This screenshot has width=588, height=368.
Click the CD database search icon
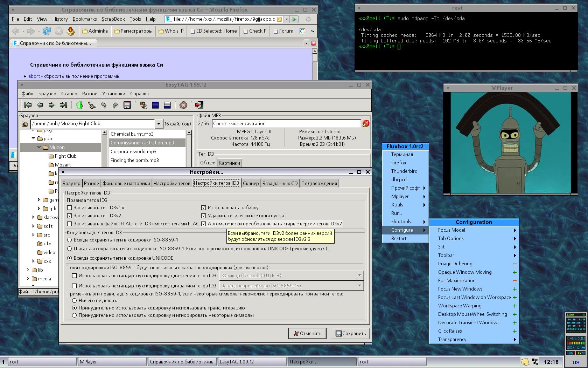[x=143, y=105]
